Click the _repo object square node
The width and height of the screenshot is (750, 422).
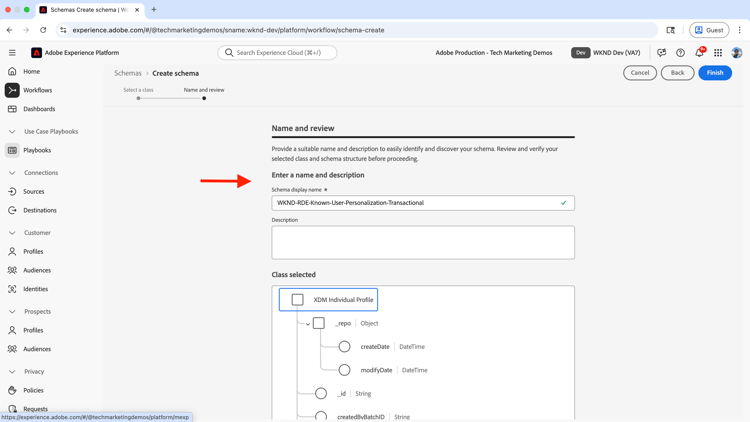tap(319, 323)
